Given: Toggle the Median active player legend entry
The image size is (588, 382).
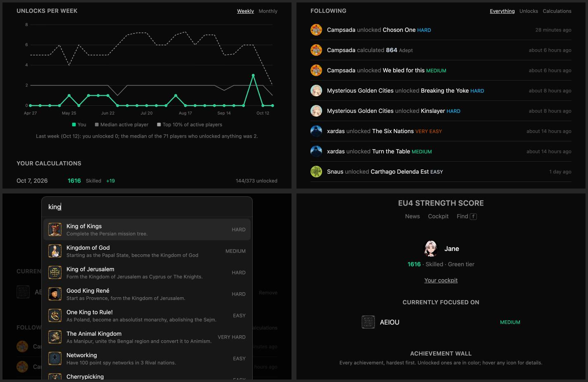Looking at the screenshot, I should click(122, 124).
